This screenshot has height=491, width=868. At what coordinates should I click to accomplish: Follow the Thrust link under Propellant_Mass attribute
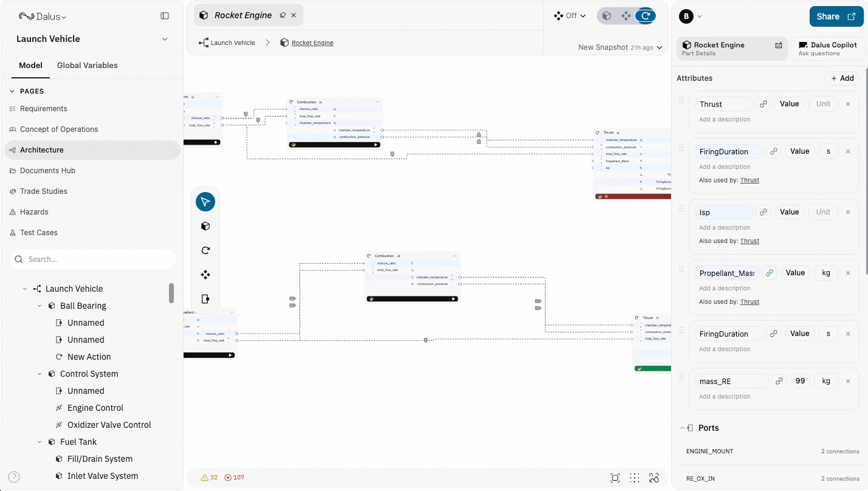click(749, 302)
